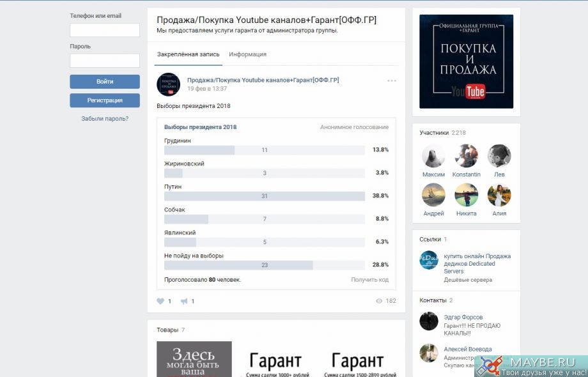Open the 'купить онлайн Продажа дедиков' link
The height and width of the screenshot is (377, 588).
coord(477,264)
